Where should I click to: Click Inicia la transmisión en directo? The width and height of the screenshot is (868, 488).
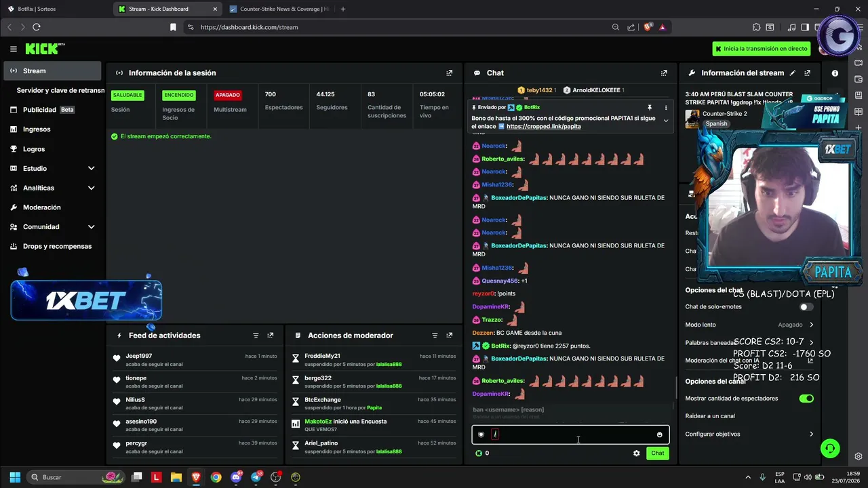coord(762,49)
